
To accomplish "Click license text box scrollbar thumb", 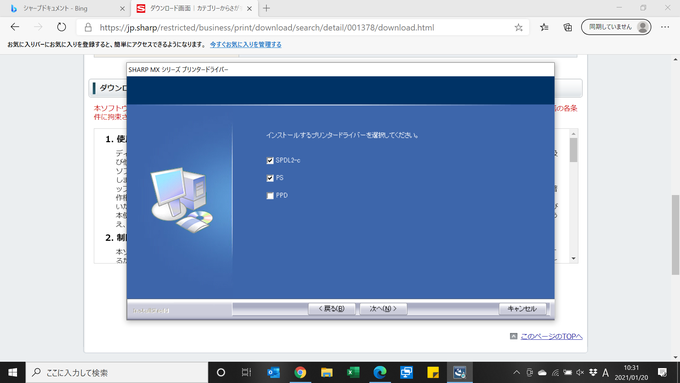I will 573,150.
